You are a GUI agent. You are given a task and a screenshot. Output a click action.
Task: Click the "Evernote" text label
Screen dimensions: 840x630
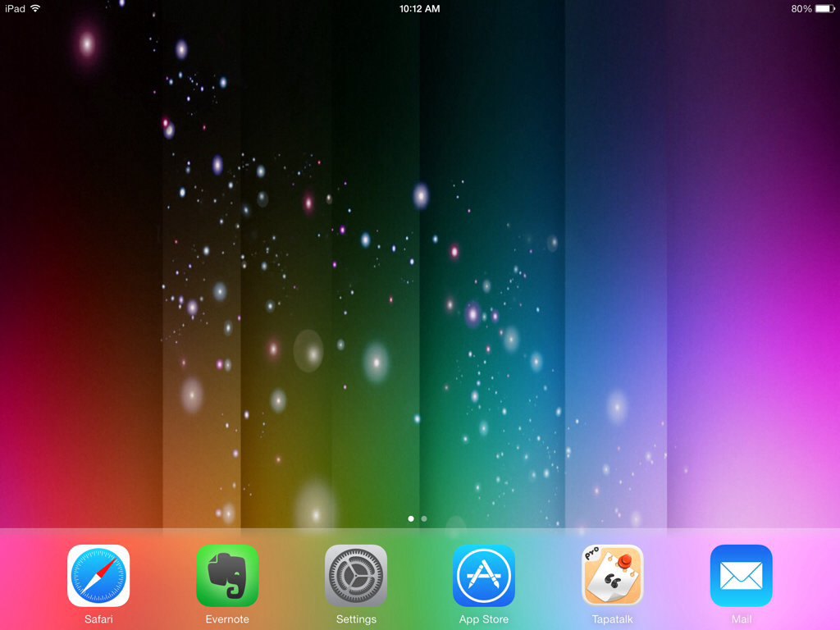click(x=227, y=619)
